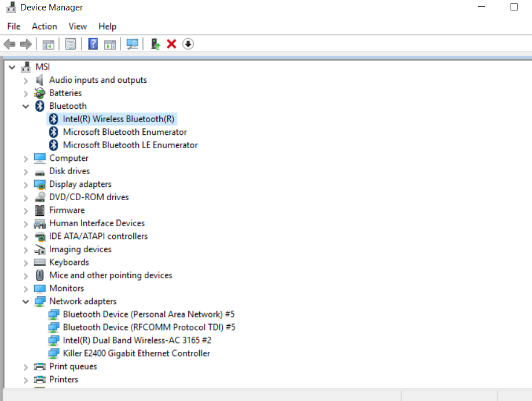Click Scan for hardware changes icon
This screenshot has height=401, width=532.
133,44
